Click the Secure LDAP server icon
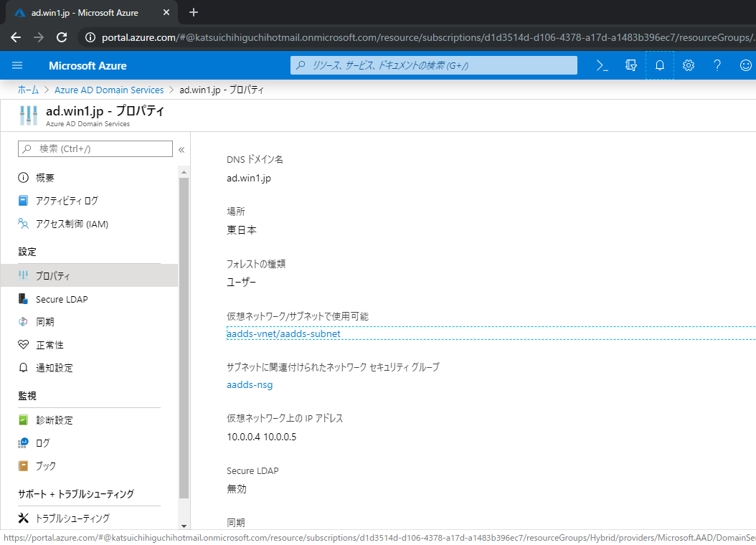The height and width of the screenshot is (545, 756). coord(23,299)
